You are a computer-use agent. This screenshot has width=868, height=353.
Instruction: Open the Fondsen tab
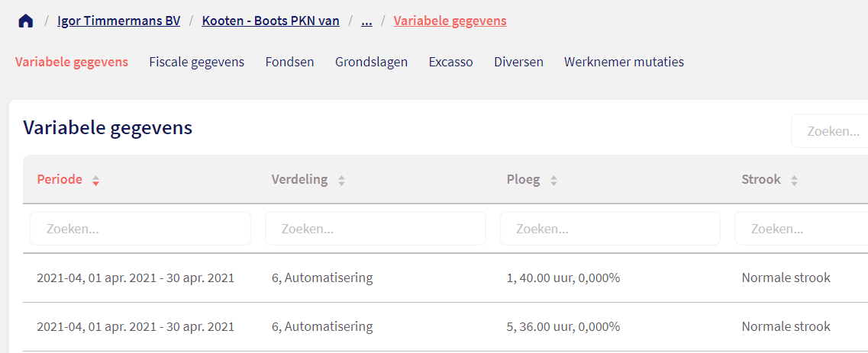[289, 62]
